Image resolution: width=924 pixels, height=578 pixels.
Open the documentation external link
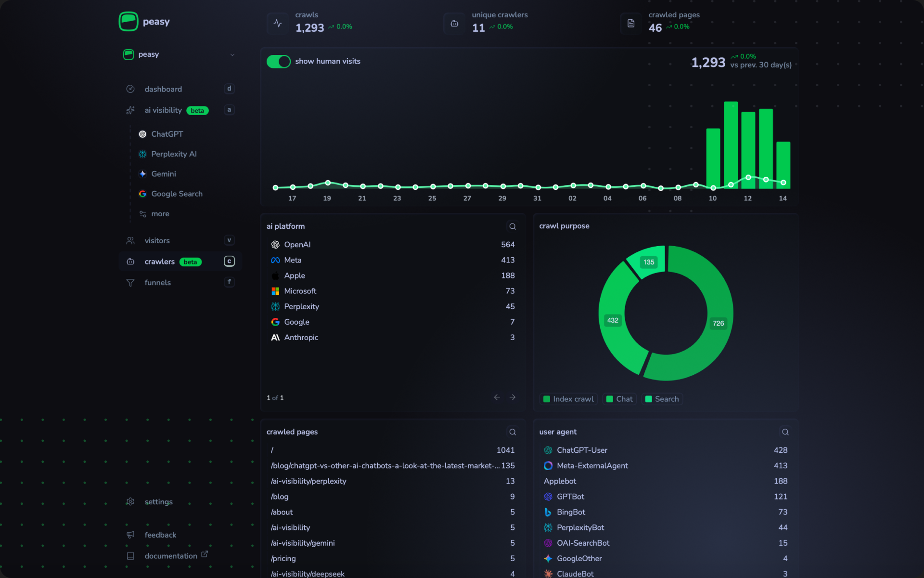pyautogui.click(x=171, y=556)
